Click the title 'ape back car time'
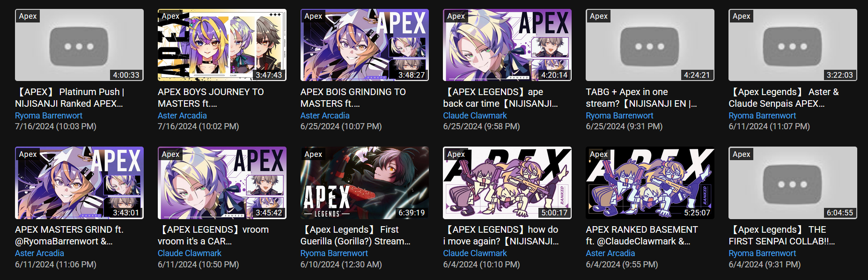Screen dimensions: 868x280 [500, 97]
